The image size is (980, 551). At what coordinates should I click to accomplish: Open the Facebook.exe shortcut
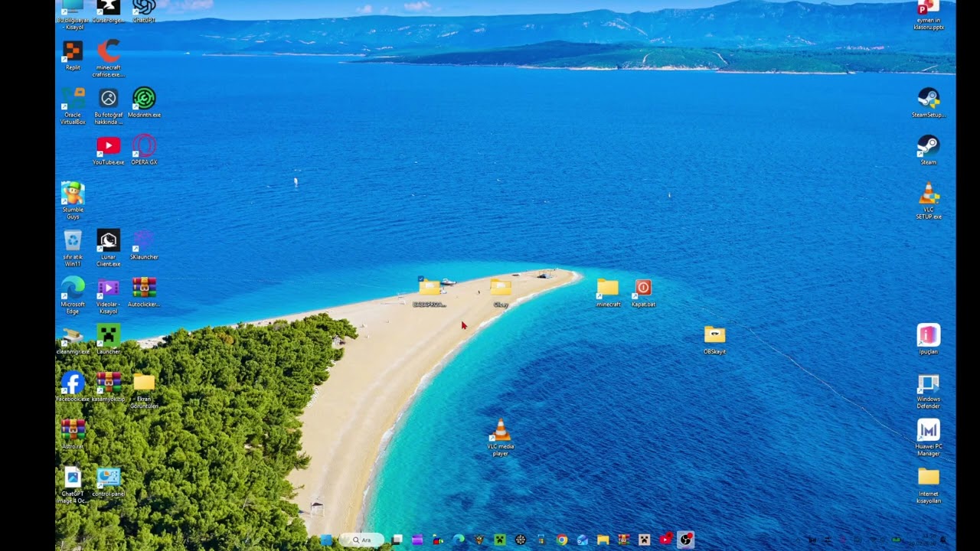tap(73, 387)
